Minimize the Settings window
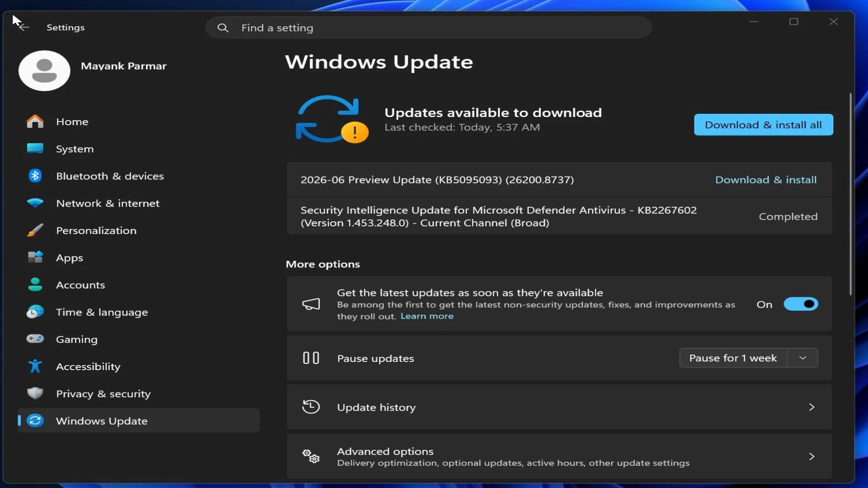The image size is (868, 488). click(754, 21)
